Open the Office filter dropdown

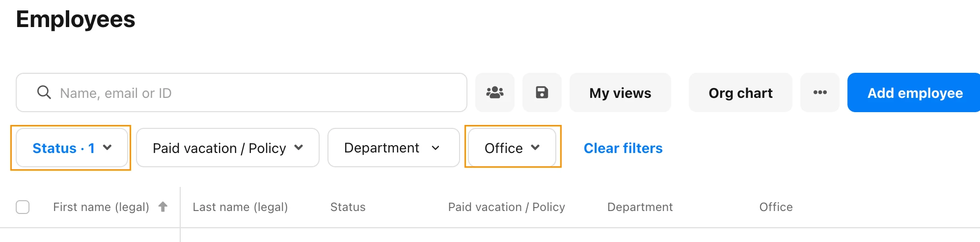point(512,148)
